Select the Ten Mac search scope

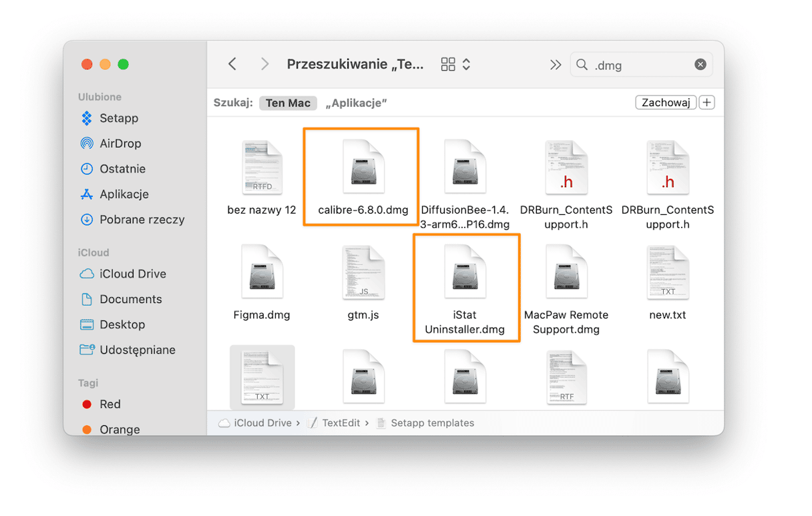(x=288, y=103)
